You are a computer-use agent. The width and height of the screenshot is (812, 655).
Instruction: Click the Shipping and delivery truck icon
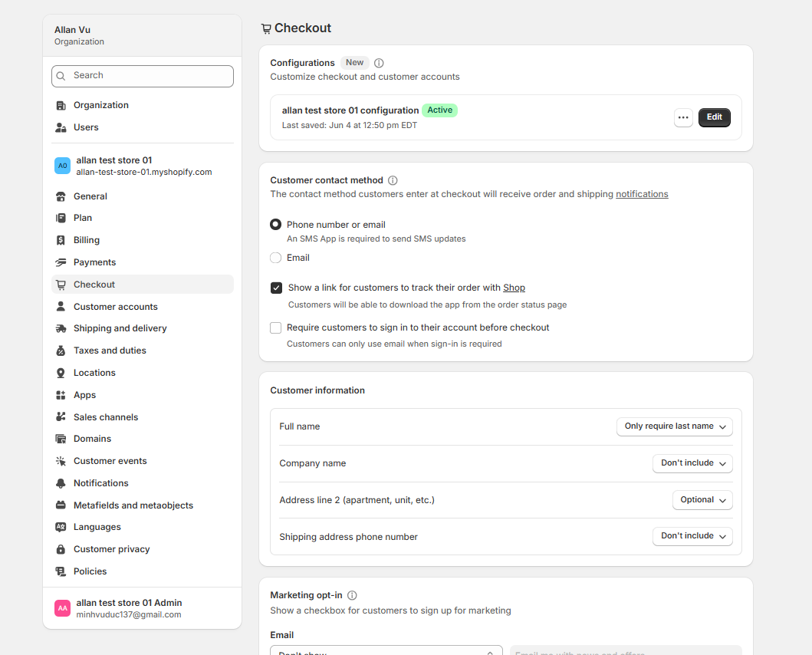coord(61,328)
